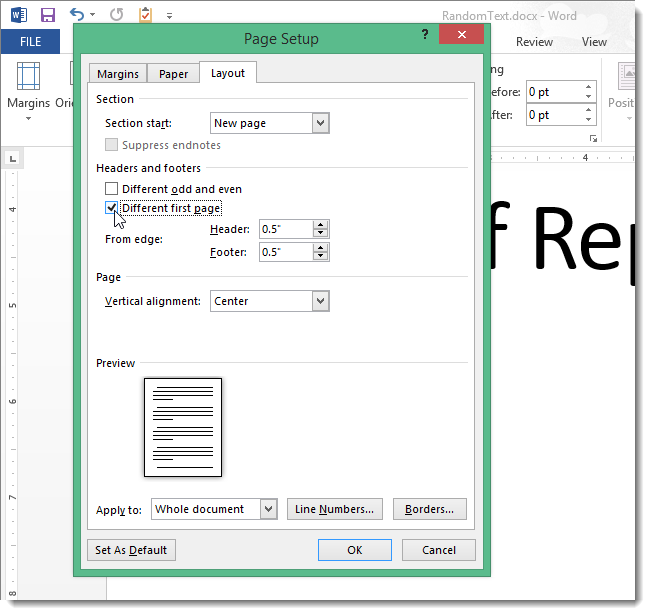Increase Spacing Before value
Viewport: 650px width, 615px height.
pyautogui.click(x=589, y=87)
